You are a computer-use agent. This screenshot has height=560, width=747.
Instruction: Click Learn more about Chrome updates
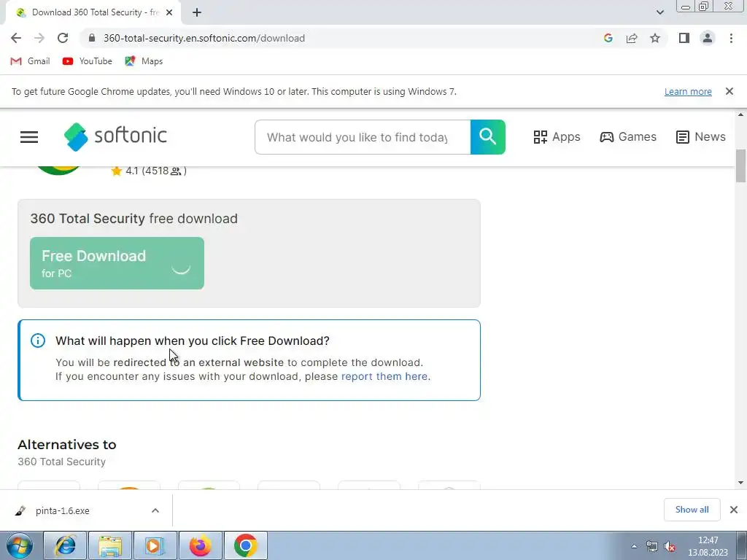pyautogui.click(x=688, y=91)
